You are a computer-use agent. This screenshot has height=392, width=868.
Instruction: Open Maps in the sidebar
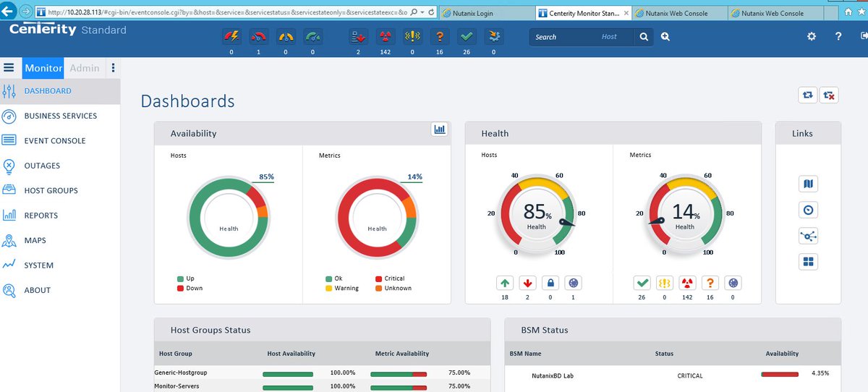click(60, 241)
